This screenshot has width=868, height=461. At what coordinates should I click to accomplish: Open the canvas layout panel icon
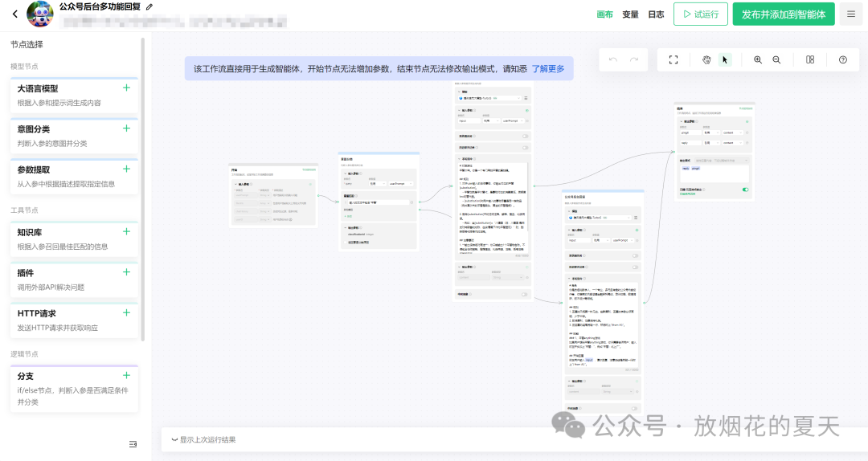click(810, 59)
